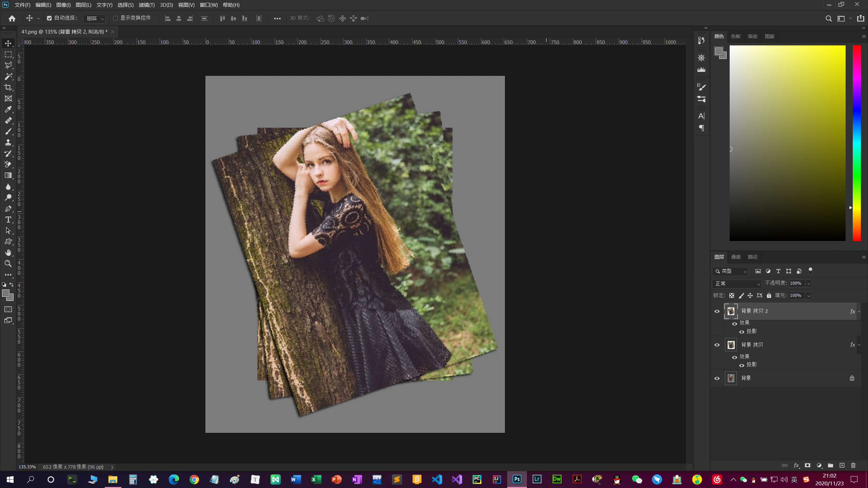
Task: Select the Gradient tool
Action: 8,176
